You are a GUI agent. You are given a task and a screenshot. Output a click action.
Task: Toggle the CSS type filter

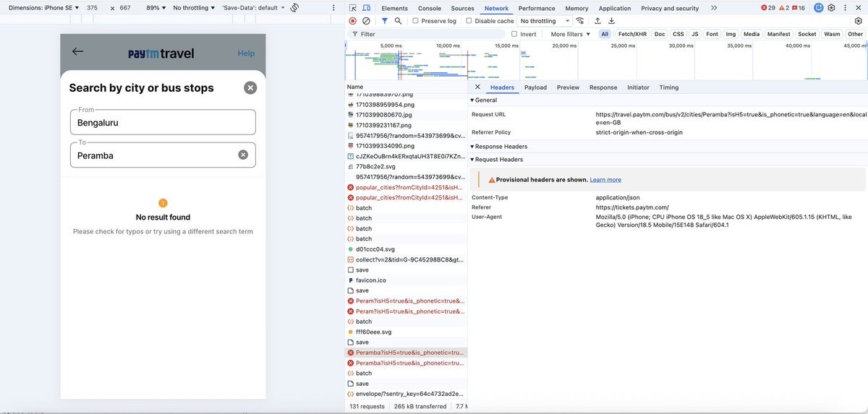click(x=678, y=34)
